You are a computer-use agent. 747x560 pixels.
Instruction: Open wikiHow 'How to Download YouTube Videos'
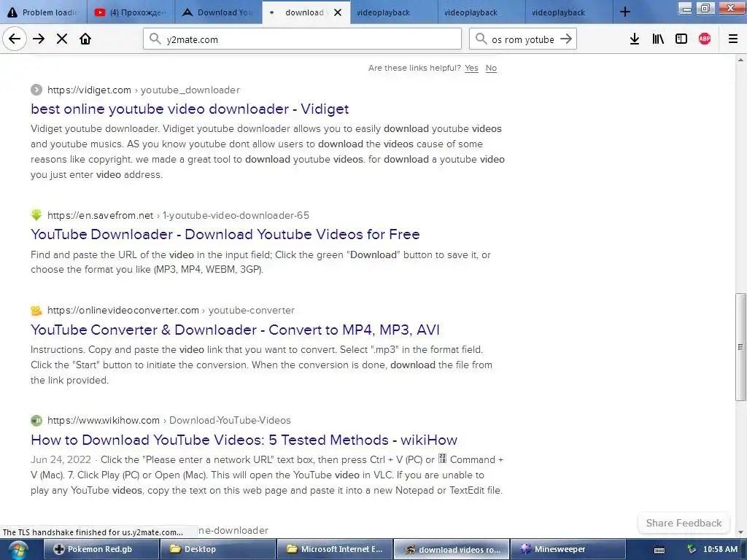pos(244,440)
